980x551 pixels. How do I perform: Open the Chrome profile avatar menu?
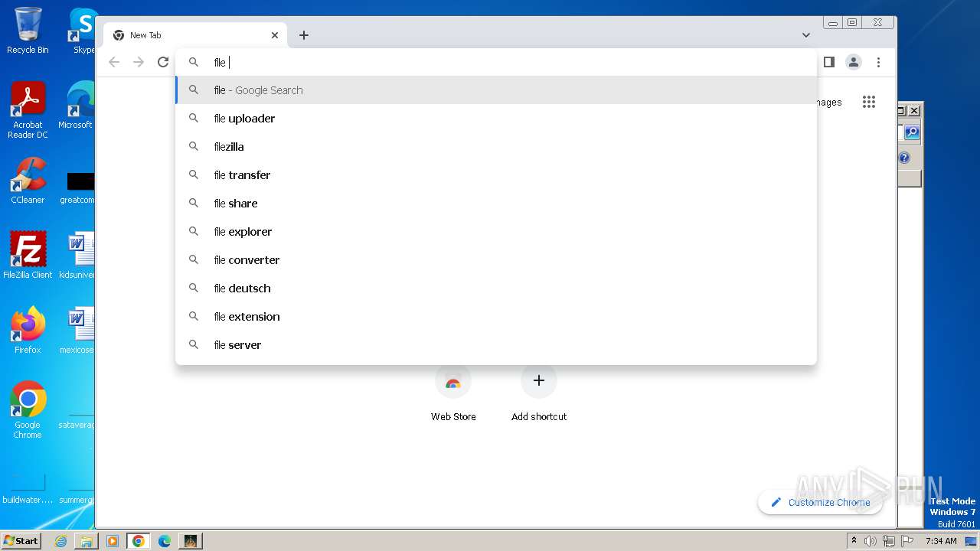[x=854, y=62]
